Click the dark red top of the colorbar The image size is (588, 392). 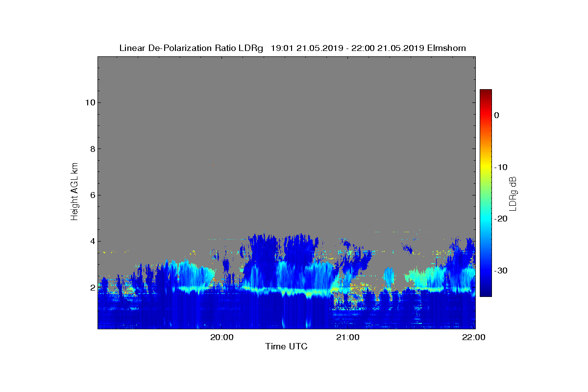click(486, 93)
